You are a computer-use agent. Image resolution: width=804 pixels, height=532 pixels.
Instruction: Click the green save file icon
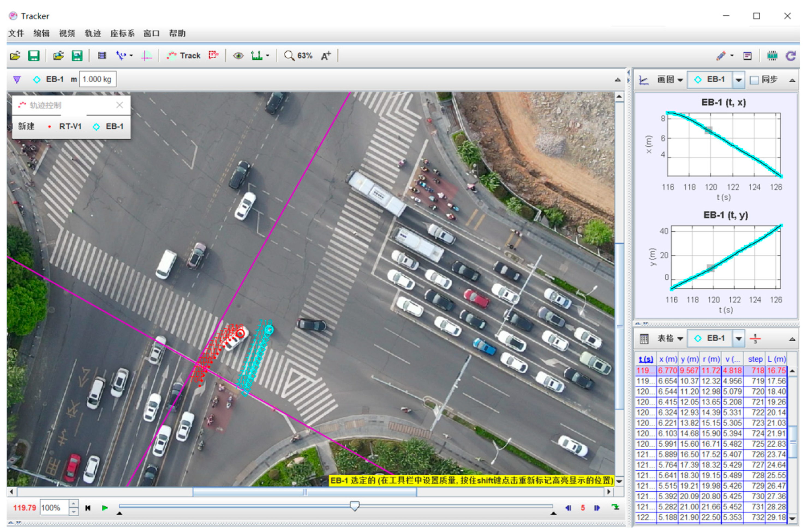point(34,55)
